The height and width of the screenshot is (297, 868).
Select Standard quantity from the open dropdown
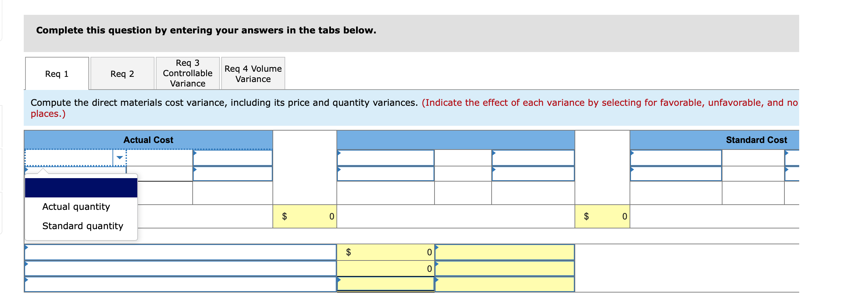82,226
